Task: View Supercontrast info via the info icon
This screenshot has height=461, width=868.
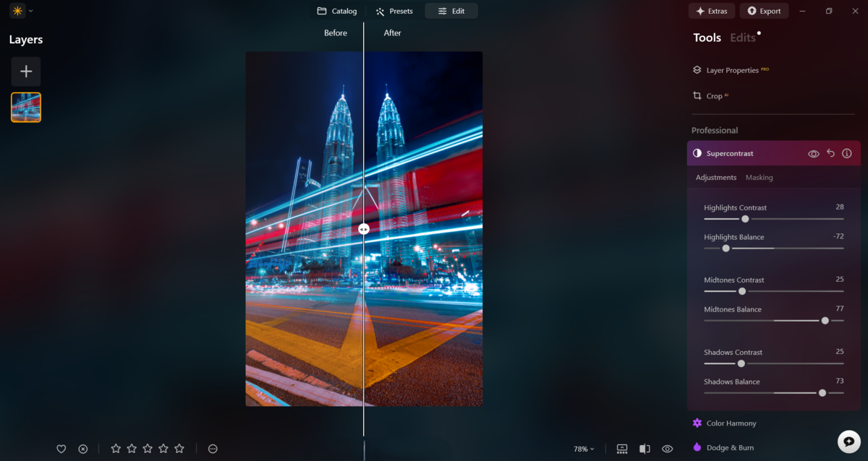Action: click(x=847, y=153)
